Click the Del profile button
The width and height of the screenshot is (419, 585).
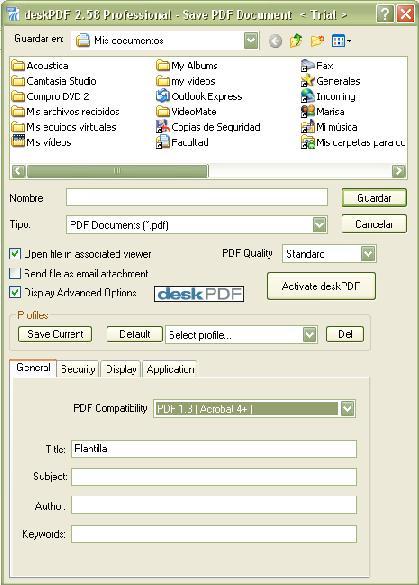pos(345,334)
